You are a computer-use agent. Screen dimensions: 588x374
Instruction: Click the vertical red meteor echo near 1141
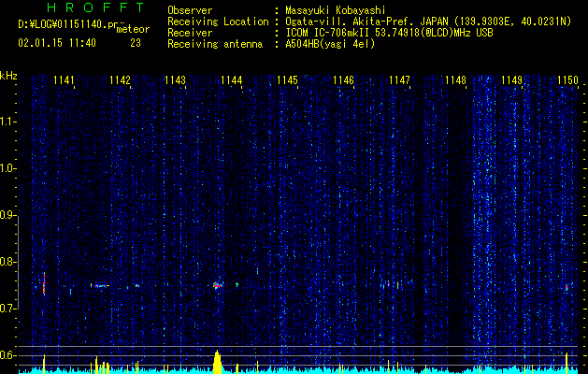[x=44, y=284]
